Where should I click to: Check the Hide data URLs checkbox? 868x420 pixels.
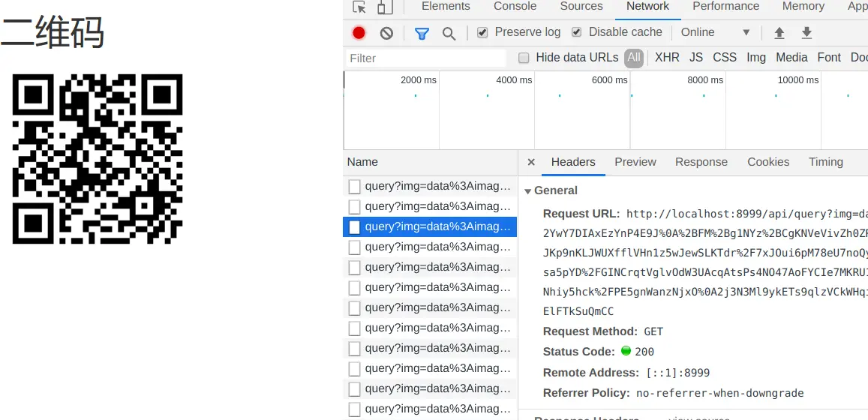pyautogui.click(x=524, y=58)
